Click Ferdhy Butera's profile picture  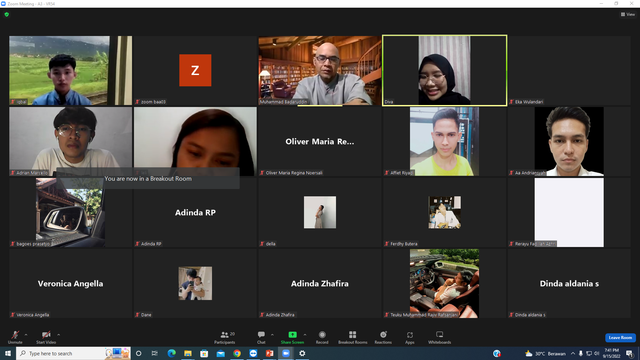click(x=444, y=212)
